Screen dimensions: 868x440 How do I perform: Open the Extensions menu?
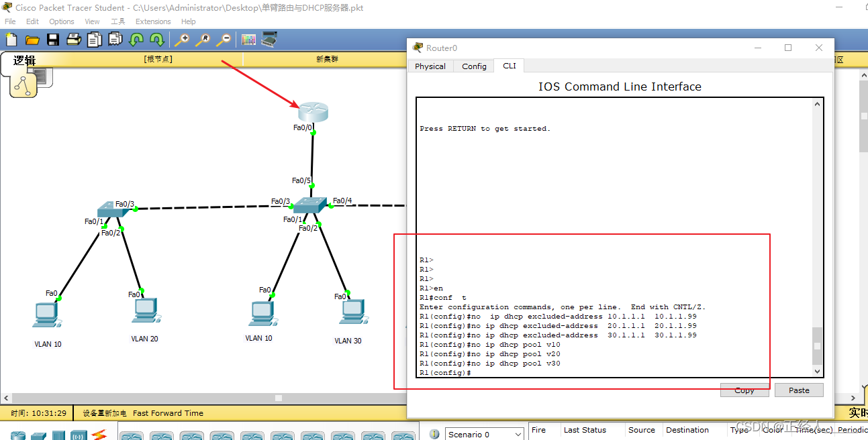(x=153, y=21)
